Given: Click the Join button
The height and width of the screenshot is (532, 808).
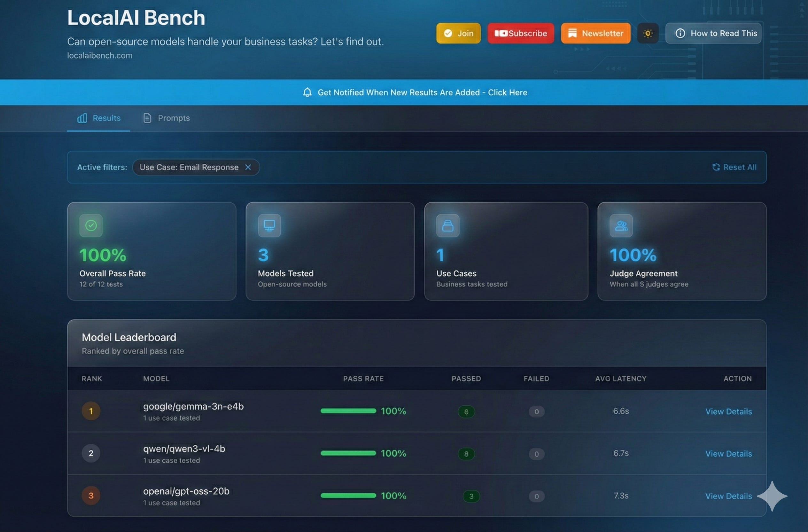Looking at the screenshot, I should pos(458,33).
